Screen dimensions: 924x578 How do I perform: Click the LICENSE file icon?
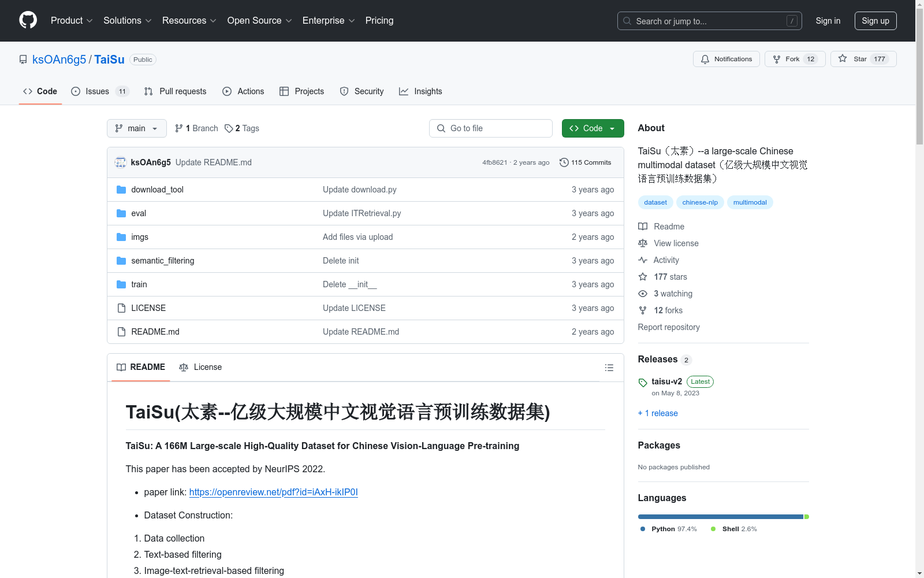pyautogui.click(x=121, y=308)
